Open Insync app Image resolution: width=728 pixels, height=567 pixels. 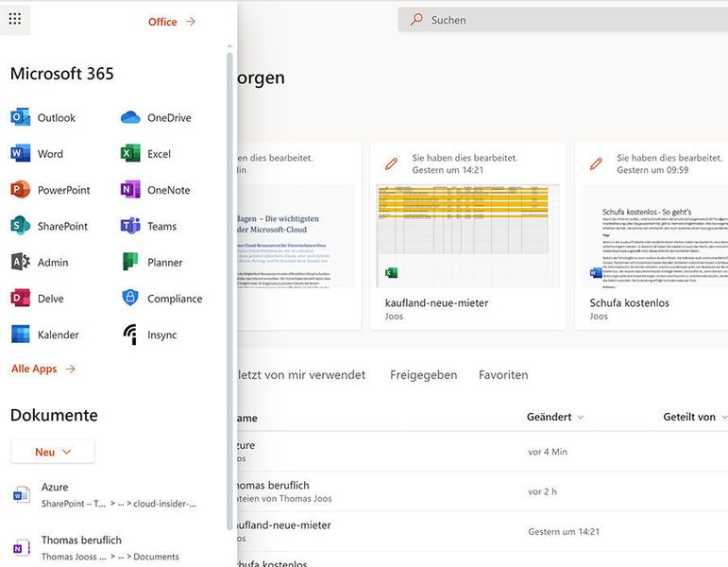coord(148,335)
